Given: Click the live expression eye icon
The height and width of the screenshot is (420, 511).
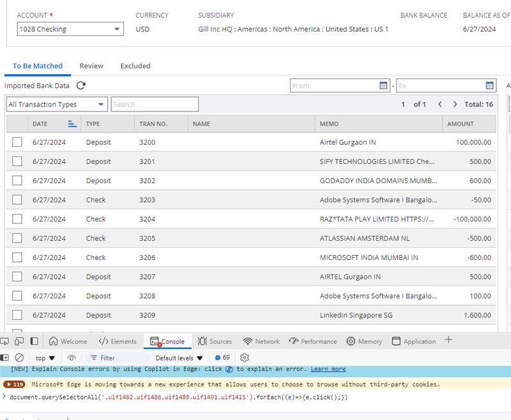Looking at the screenshot, I should click(x=72, y=358).
